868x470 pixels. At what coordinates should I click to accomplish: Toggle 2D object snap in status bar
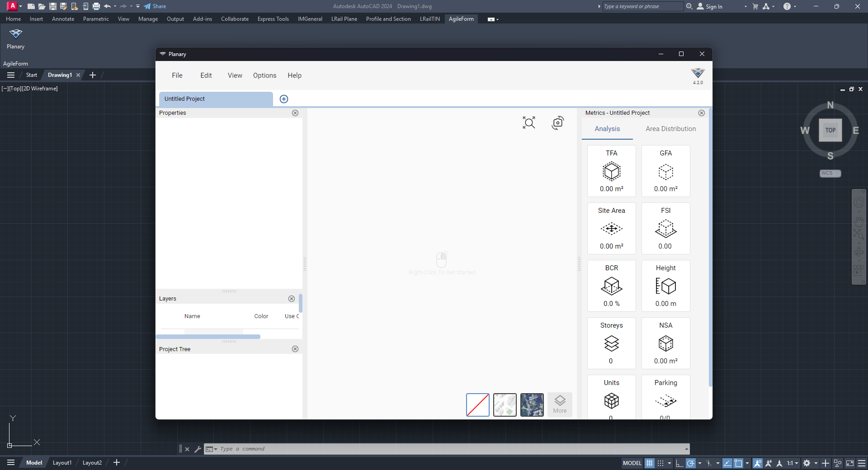tap(738, 463)
